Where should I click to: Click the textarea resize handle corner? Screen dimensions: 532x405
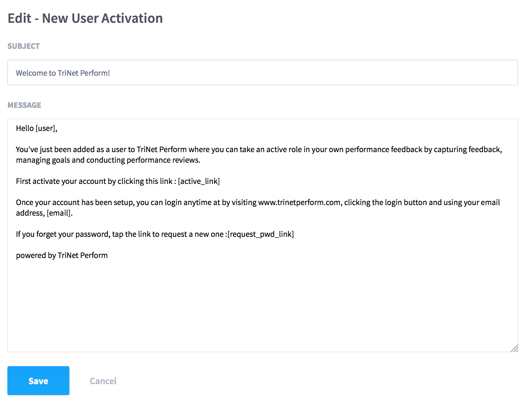pos(514,348)
